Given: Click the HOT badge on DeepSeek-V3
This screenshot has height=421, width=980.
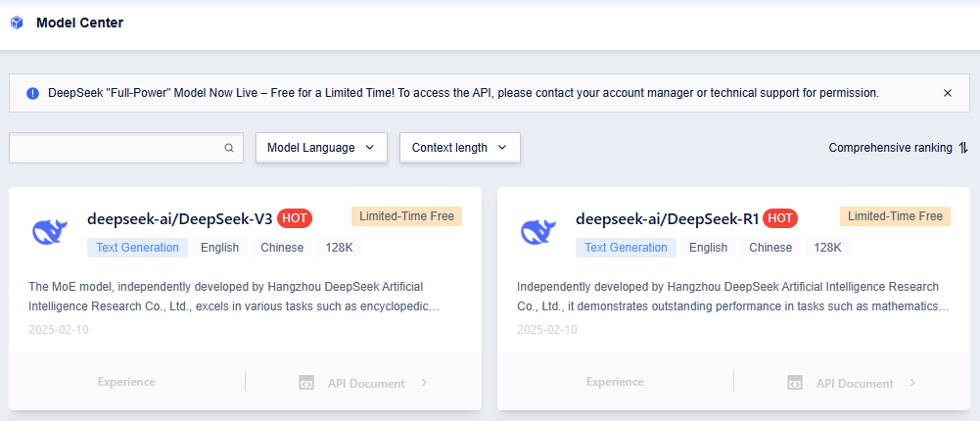Looking at the screenshot, I should (x=295, y=218).
